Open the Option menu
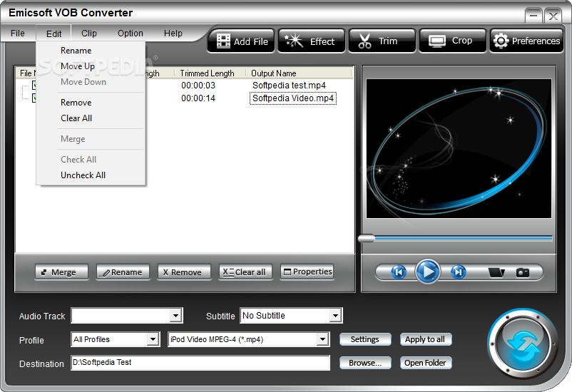The image size is (572, 392). pos(131,33)
